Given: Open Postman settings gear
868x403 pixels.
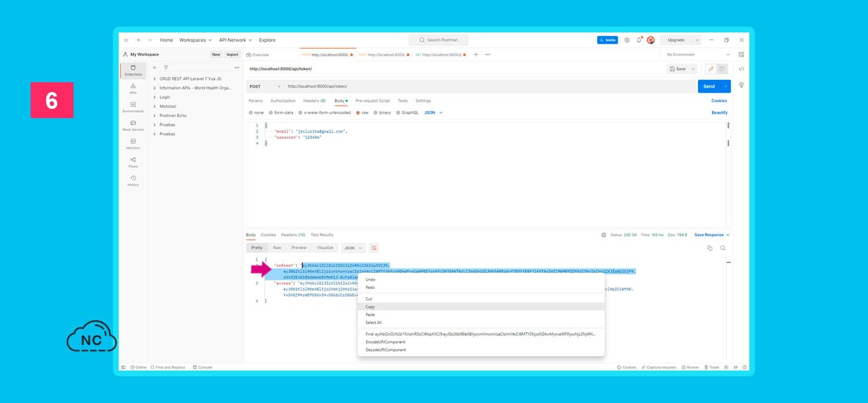Looking at the screenshot, I should [627, 40].
